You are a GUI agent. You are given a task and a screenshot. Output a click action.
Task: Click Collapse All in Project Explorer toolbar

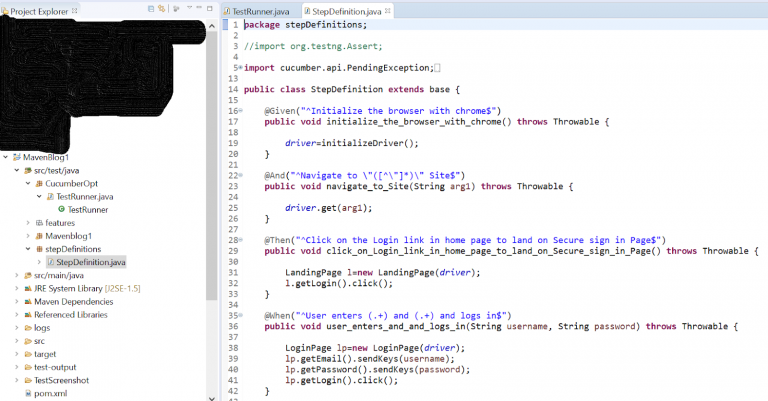tap(151, 9)
